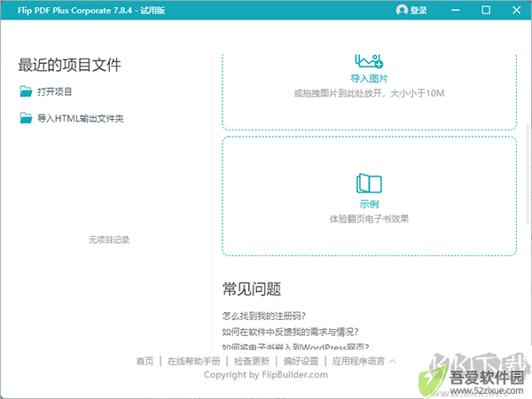
Task: Click the 常见问题 heading
Action: click(x=252, y=289)
